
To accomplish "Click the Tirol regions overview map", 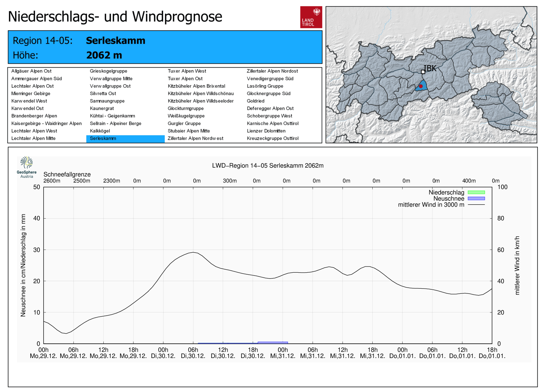I will coord(431,74).
